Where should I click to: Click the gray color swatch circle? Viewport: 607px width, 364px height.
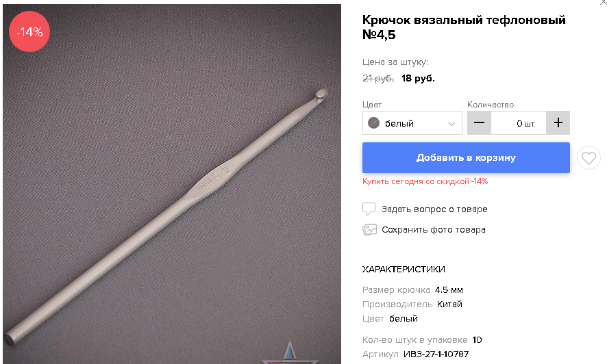coord(373,123)
